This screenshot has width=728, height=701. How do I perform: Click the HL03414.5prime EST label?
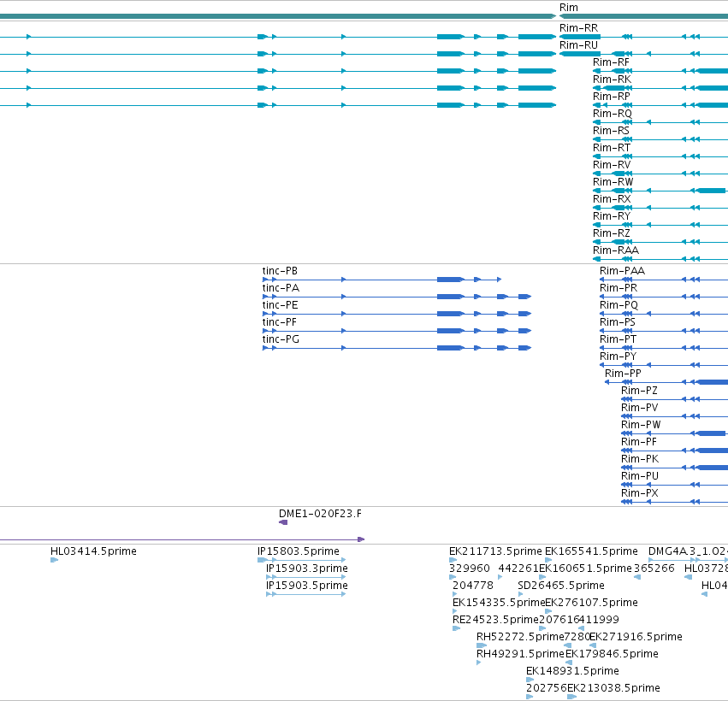click(93, 551)
